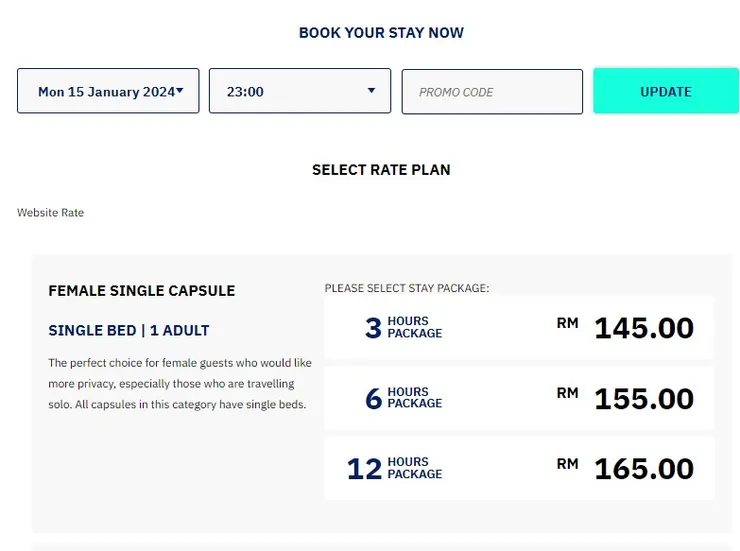Click the BOOK YOUR STAY NOW title

click(381, 33)
